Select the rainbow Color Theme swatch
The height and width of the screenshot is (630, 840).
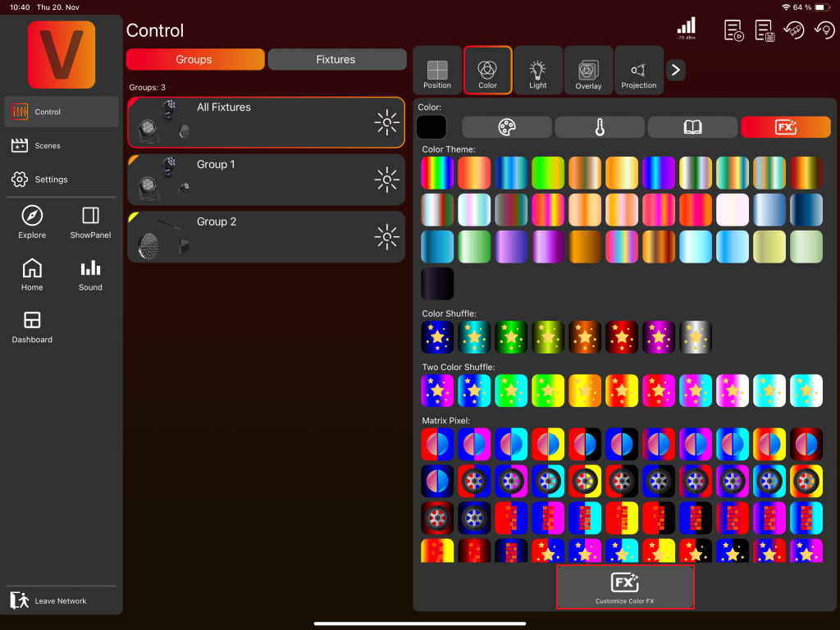pyautogui.click(x=437, y=173)
